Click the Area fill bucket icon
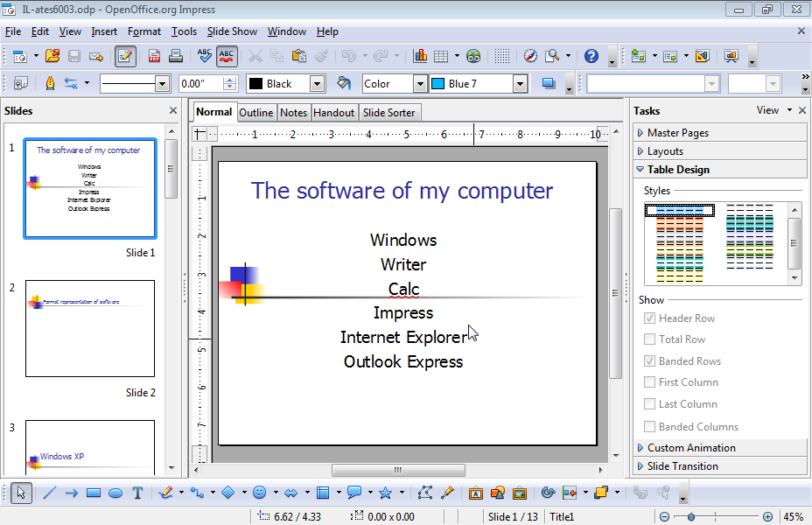The image size is (812, 525). click(x=343, y=83)
